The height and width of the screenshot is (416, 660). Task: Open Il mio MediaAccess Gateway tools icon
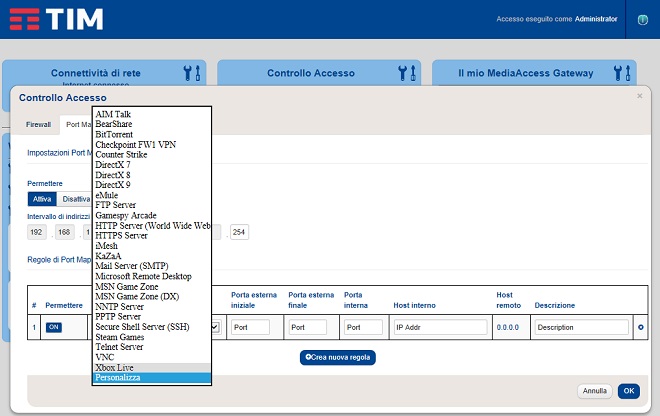[x=622, y=73]
